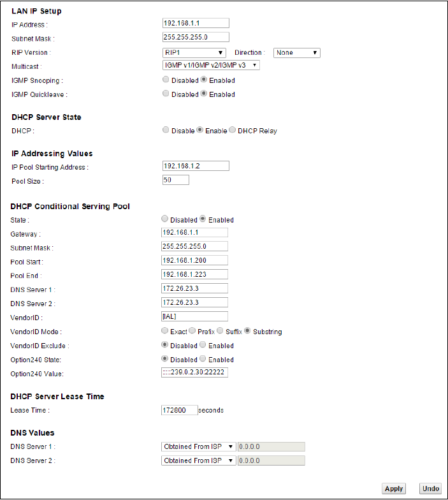Set VendorID Exclude to Enabled
Screen dimensions: 448x500
tap(203, 344)
